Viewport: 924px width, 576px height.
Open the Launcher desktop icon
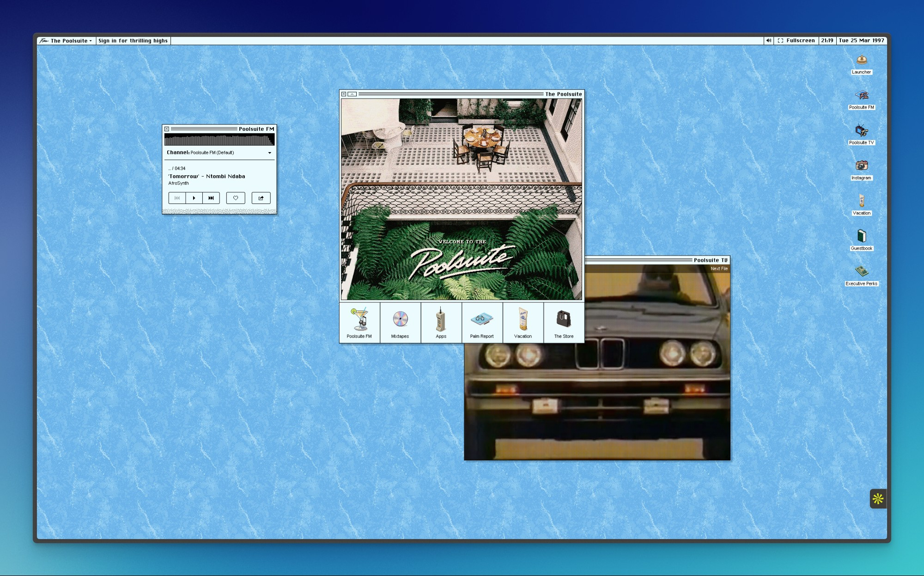point(861,64)
